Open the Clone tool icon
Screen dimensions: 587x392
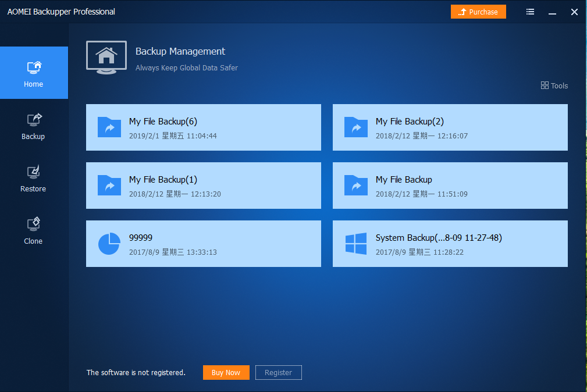[x=34, y=224]
